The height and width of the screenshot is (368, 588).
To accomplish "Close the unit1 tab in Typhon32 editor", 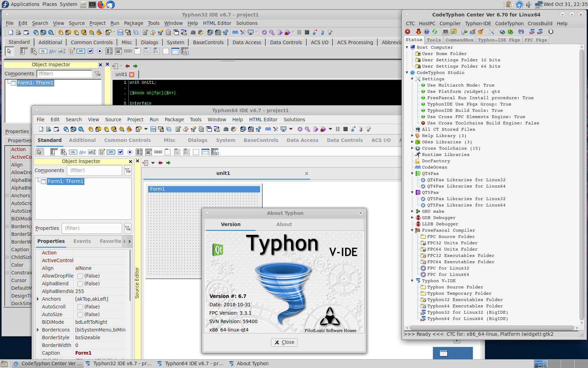I will [132, 74].
